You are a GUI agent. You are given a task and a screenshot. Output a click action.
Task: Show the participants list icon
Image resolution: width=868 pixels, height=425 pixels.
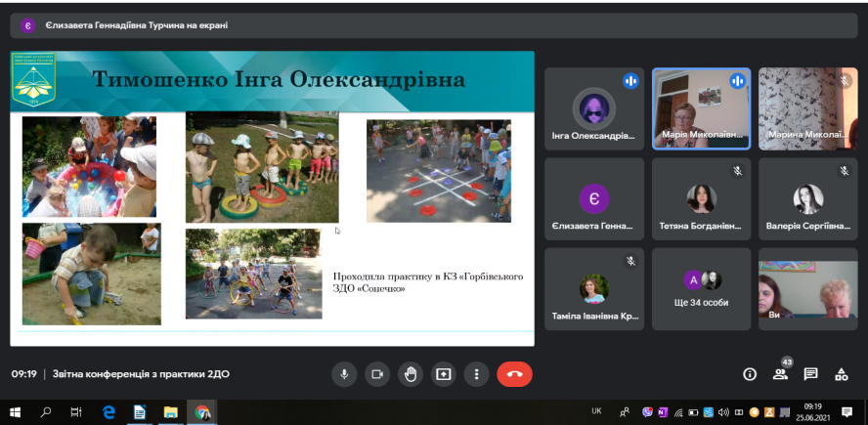pyautogui.click(x=780, y=374)
